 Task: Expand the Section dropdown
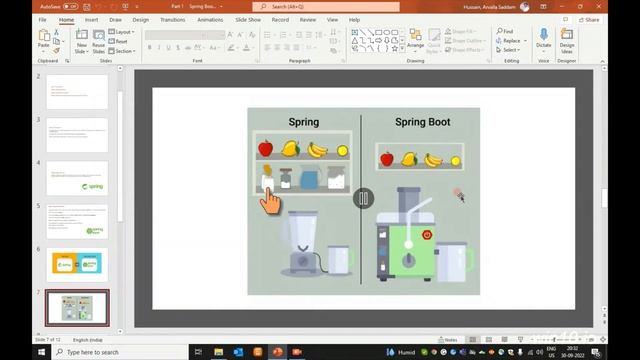(x=122, y=51)
